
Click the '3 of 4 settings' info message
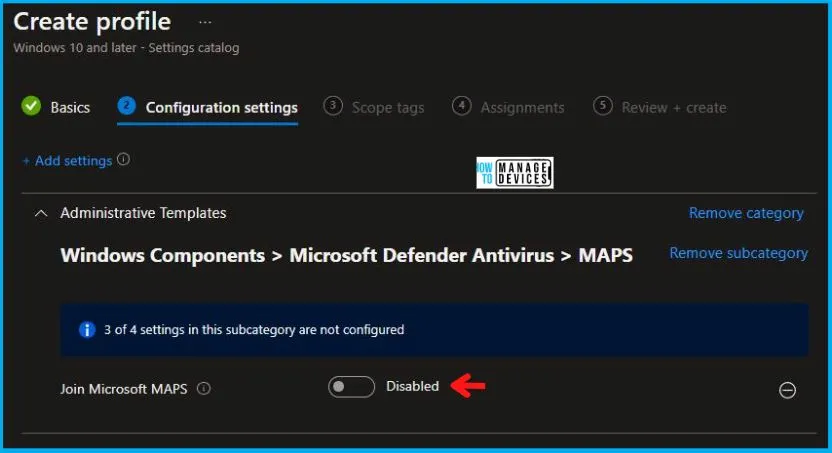[434, 329]
